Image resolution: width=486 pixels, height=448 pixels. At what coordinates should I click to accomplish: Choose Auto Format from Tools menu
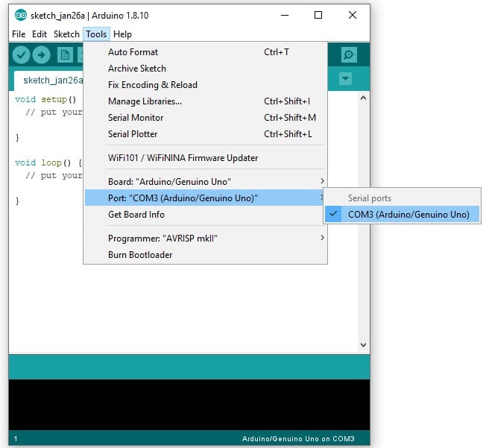206,52
